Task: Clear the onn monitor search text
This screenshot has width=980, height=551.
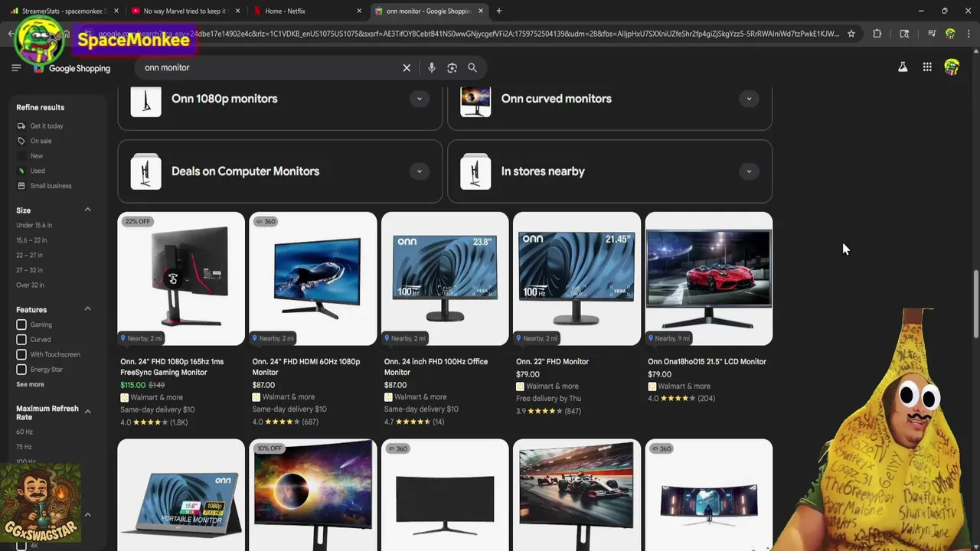Action: click(407, 67)
